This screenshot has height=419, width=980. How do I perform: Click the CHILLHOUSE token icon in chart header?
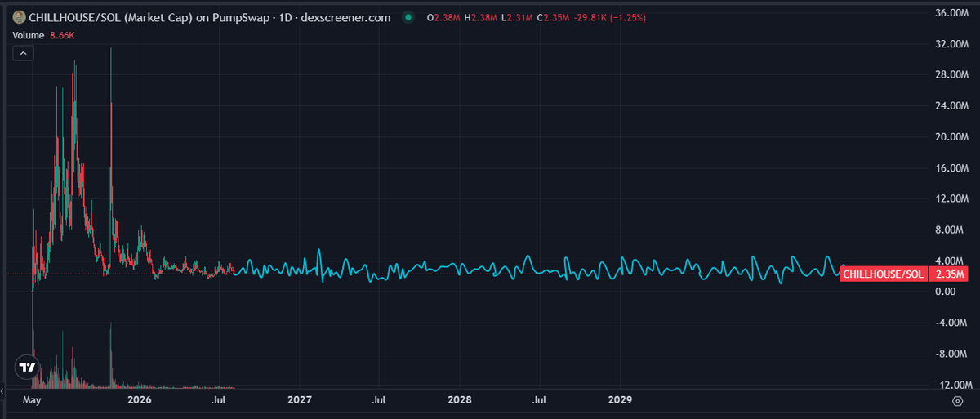[19, 18]
